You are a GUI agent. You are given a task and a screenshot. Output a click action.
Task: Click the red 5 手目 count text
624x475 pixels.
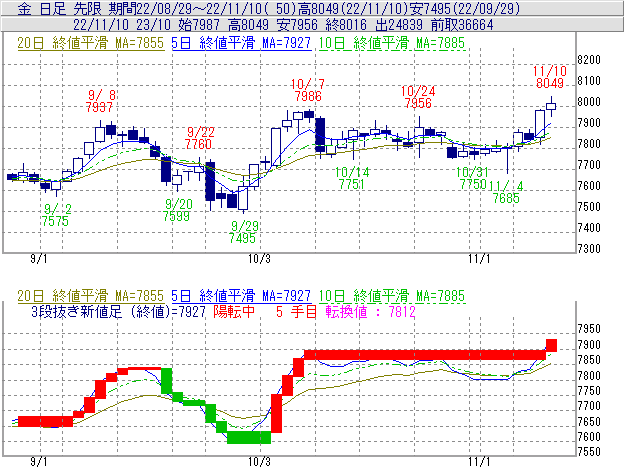coord(296,311)
